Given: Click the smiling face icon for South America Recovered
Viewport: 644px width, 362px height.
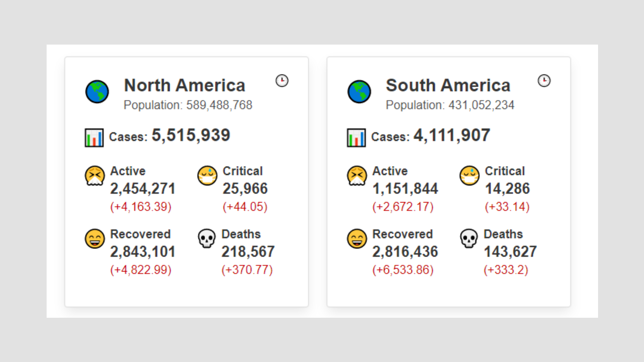Looking at the screenshot, I should [x=357, y=239].
